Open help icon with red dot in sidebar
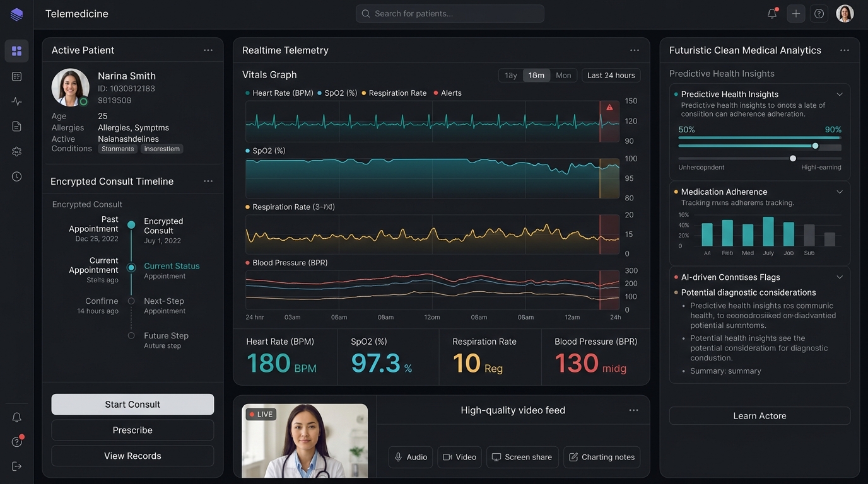Image resolution: width=868 pixels, height=484 pixels. point(17,442)
